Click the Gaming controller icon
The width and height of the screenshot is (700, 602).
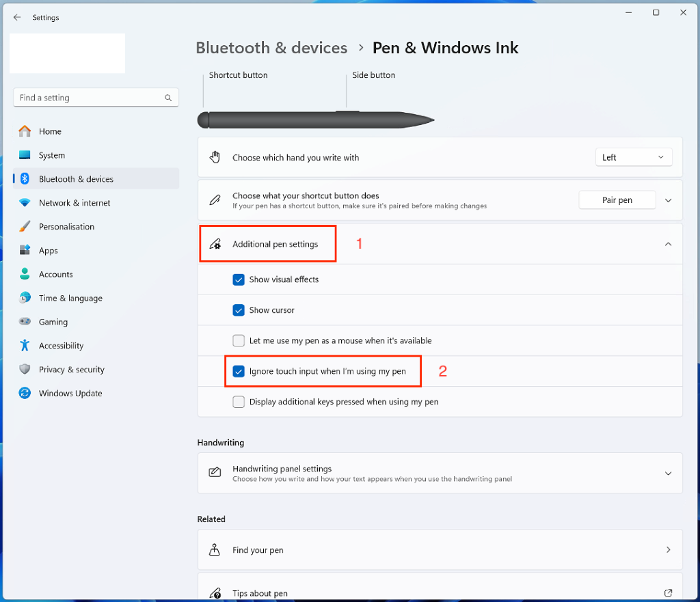[25, 321]
